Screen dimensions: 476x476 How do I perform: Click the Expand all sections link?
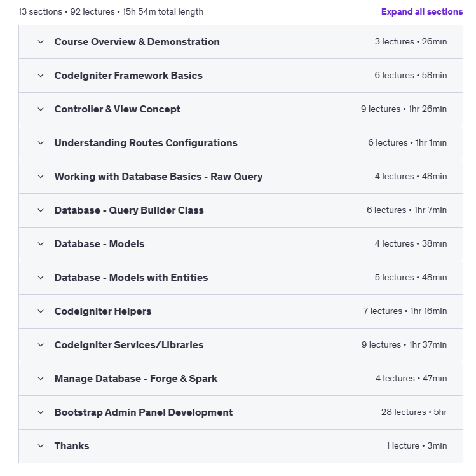(x=421, y=12)
